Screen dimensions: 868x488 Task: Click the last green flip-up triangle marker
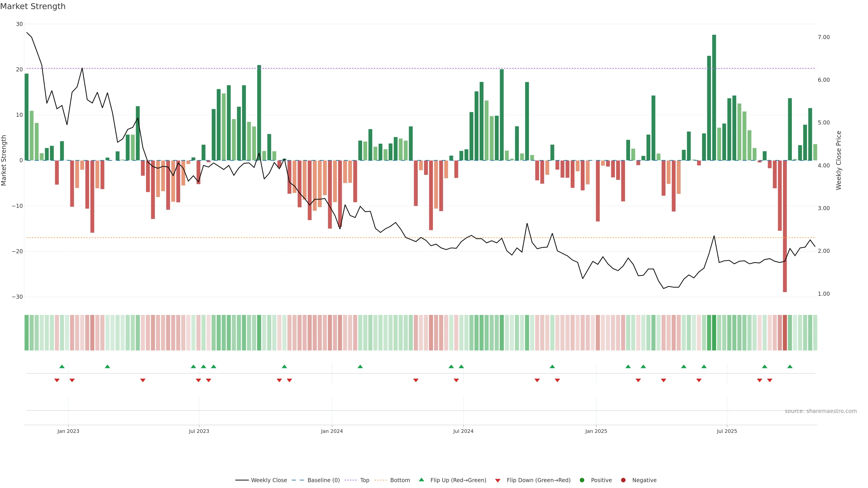(790, 366)
